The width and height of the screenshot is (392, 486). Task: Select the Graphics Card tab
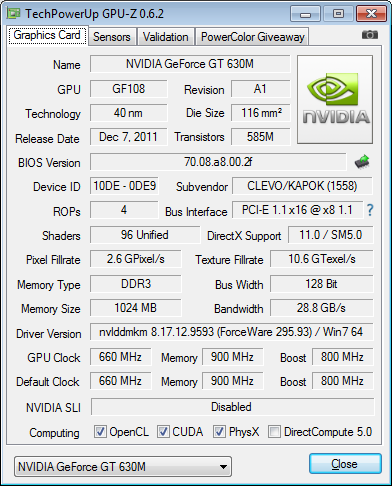(47, 35)
